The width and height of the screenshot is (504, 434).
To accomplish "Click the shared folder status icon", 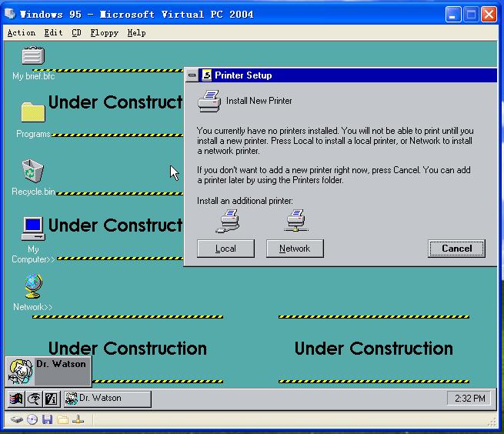I will (x=62, y=419).
